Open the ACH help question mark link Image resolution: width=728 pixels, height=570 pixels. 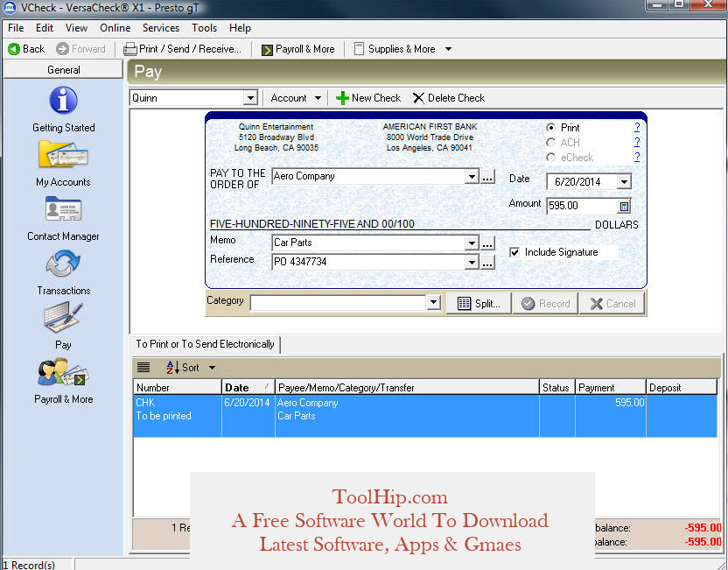click(637, 142)
